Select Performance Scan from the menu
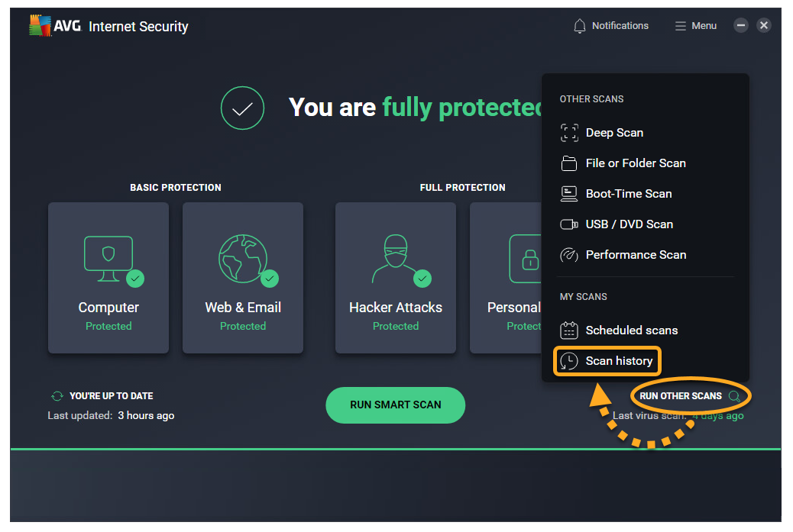 pyautogui.click(x=636, y=255)
